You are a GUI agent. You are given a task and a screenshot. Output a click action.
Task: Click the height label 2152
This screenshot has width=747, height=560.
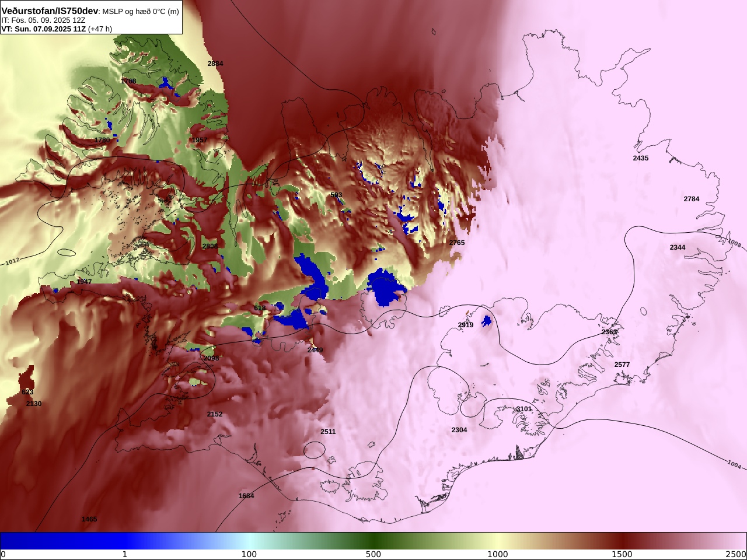(215, 414)
